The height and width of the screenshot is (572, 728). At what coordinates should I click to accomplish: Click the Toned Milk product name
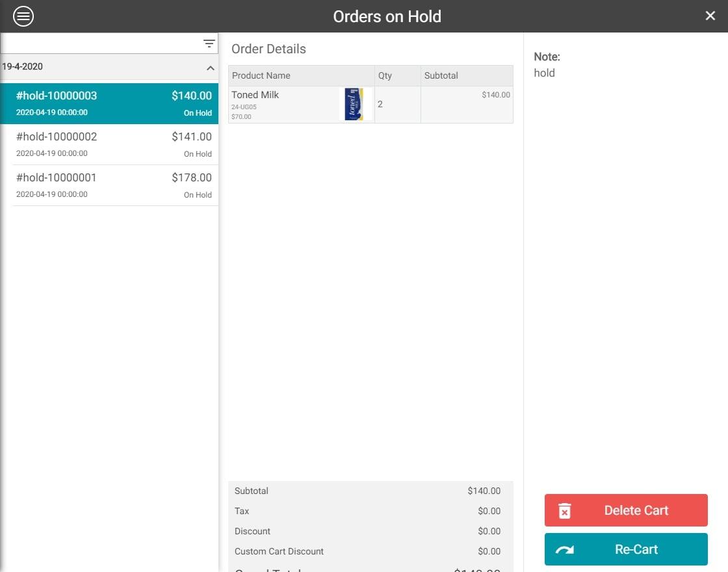(255, 95)
